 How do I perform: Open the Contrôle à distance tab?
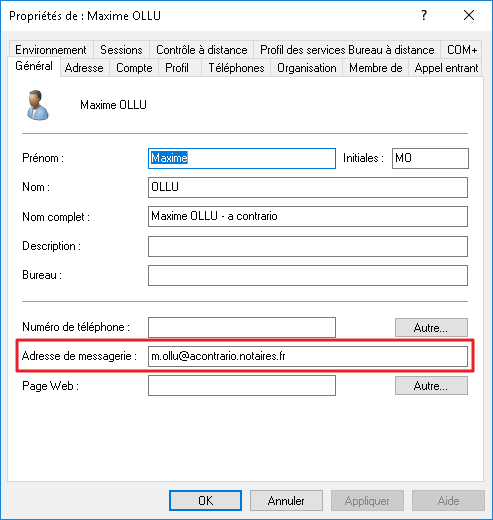202,50
